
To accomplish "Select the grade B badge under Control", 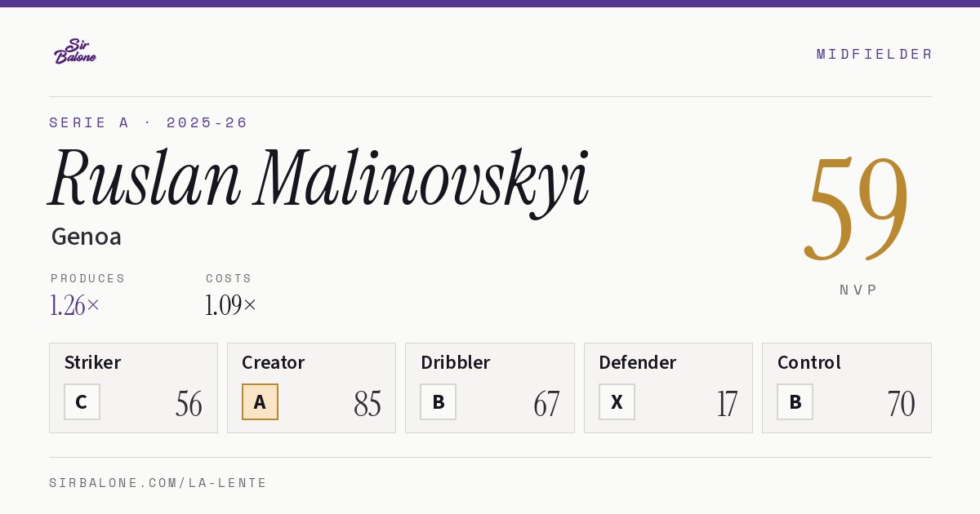I will pyautogui.click(x=795, y=401).
